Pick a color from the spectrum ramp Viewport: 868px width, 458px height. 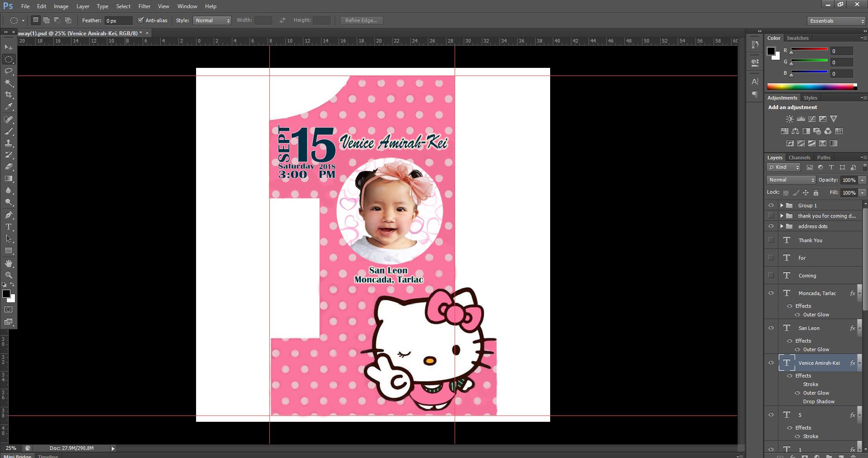[811, 86]
